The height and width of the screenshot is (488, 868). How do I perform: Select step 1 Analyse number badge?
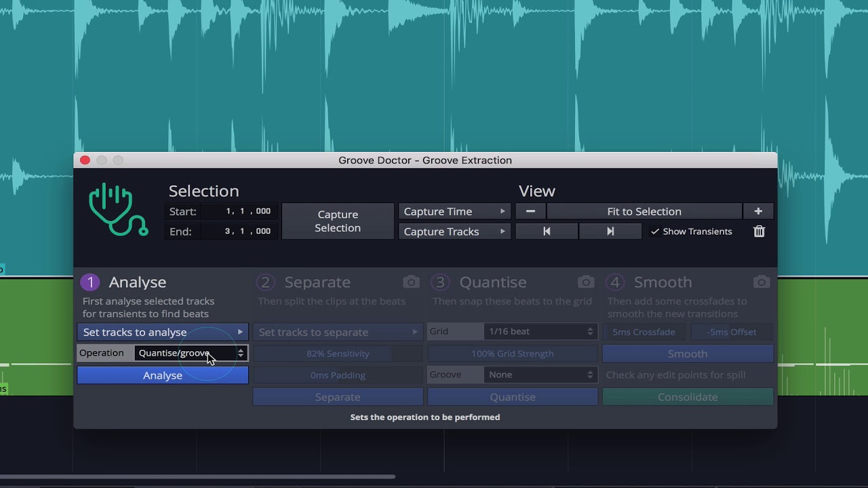click(90, 282)
